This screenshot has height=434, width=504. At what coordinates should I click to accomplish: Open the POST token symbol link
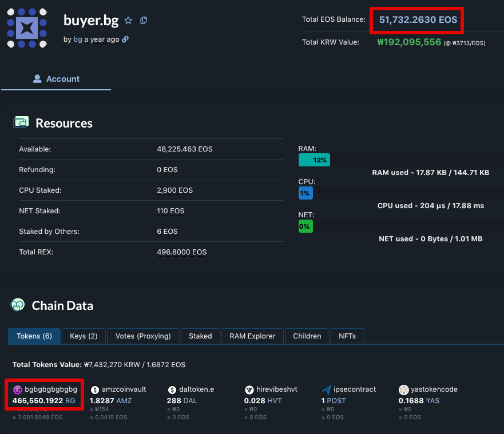click(x=336, y=401)
